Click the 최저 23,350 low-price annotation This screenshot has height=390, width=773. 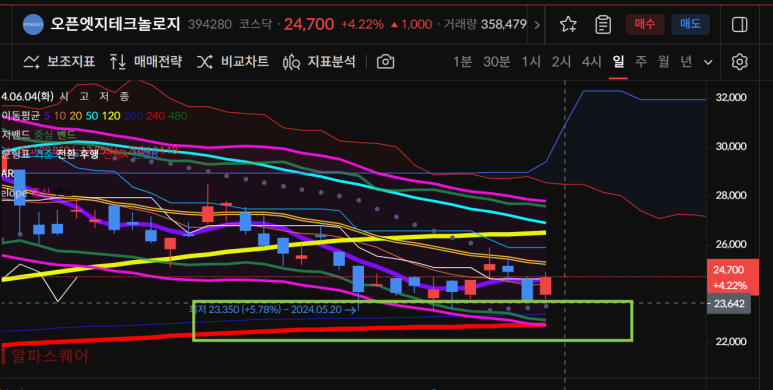pos(273,310)
